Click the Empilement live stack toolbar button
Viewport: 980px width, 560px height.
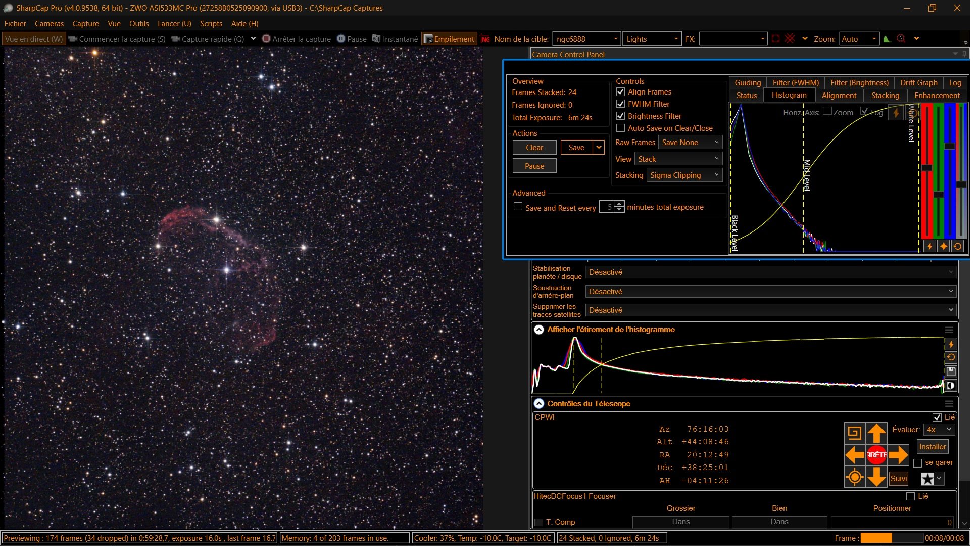(449, 39)
